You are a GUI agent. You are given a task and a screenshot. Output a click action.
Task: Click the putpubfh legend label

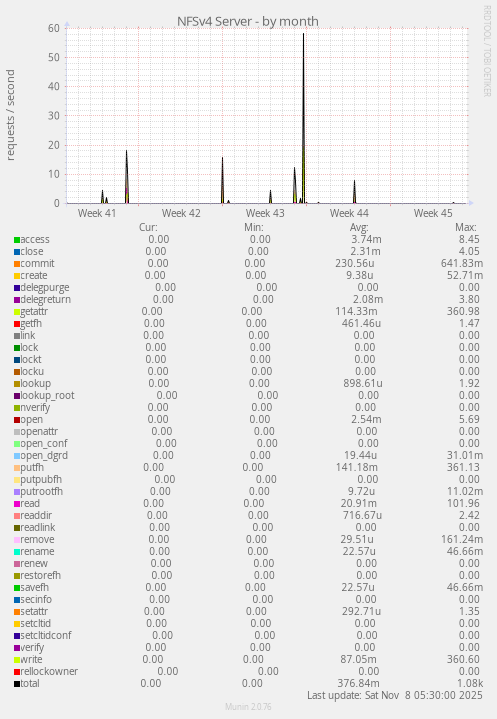(x=41, y=479)
